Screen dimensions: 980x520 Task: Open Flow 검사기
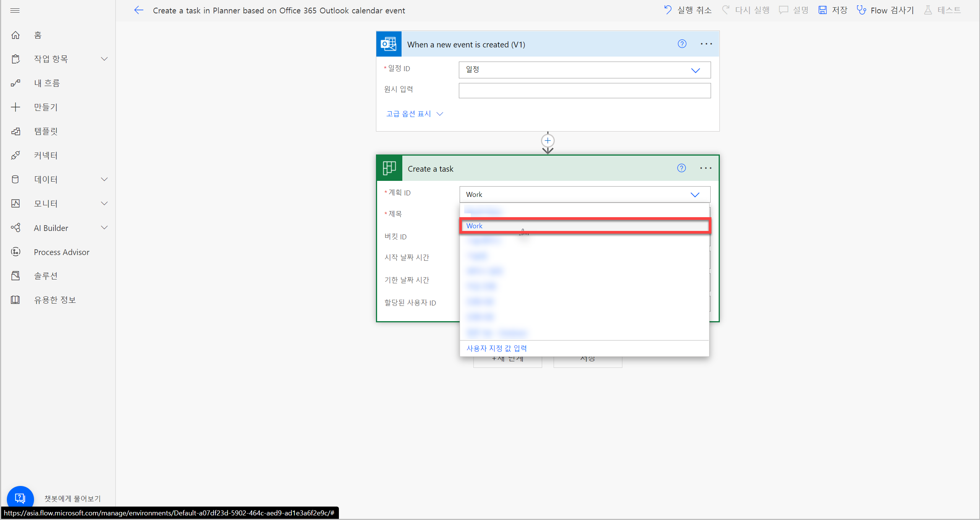(885, 10)
